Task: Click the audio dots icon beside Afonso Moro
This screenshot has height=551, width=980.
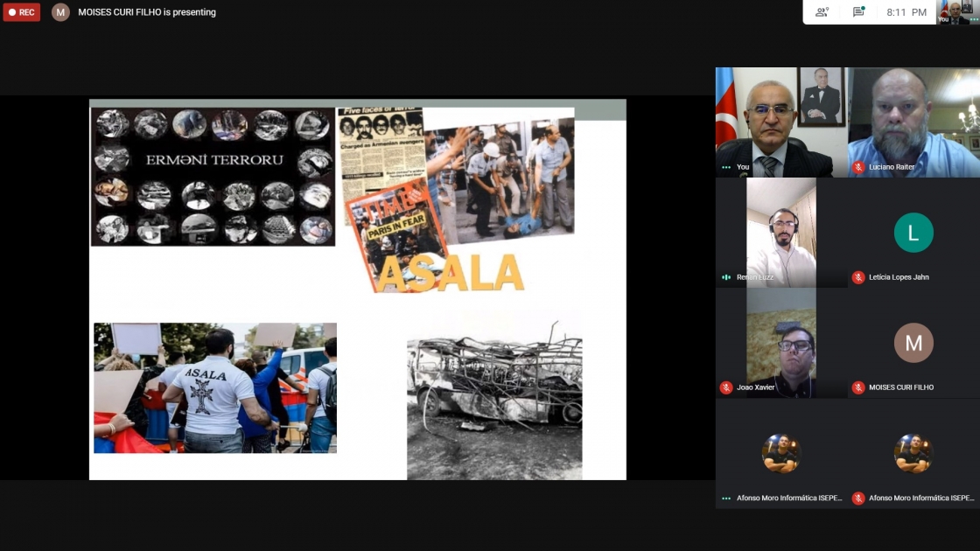Action: [x=726, y=498]
